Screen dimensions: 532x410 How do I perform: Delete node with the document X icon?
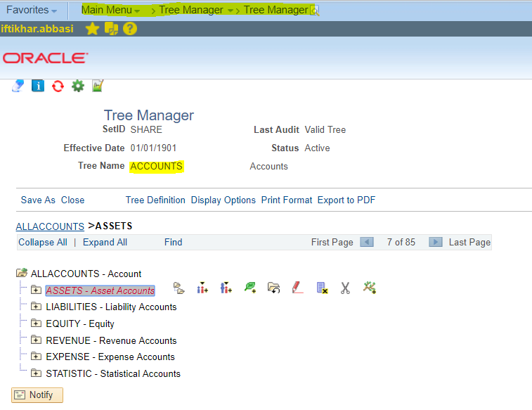coord(322,288)
